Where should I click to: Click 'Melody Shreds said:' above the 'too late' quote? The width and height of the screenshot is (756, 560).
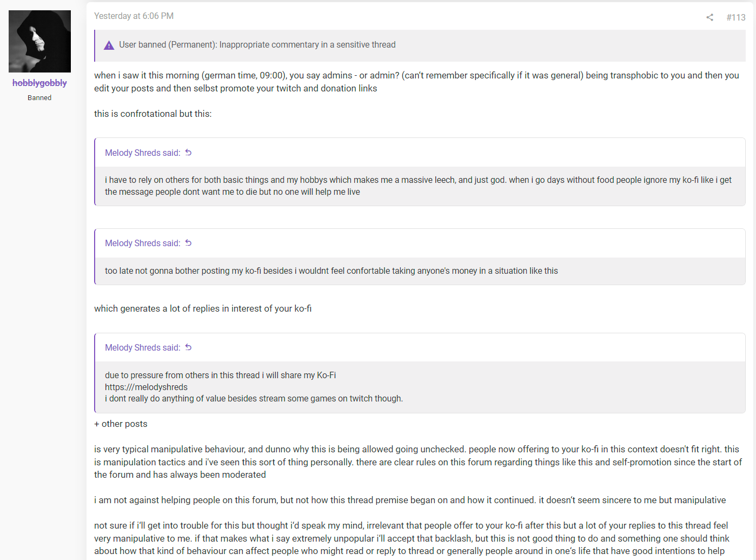143,243
